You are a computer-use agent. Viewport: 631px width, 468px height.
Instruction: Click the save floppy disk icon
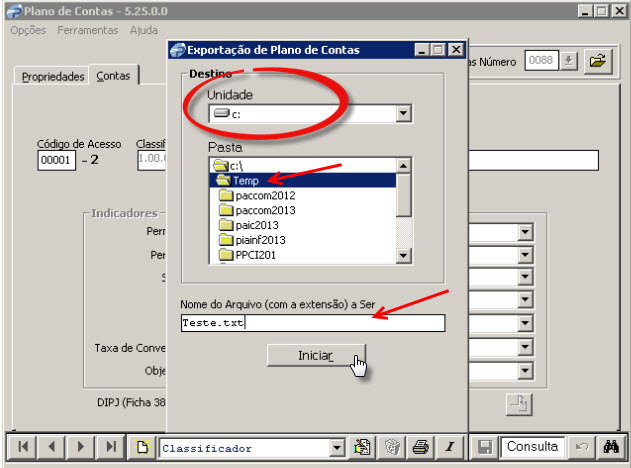click(485, 447)
